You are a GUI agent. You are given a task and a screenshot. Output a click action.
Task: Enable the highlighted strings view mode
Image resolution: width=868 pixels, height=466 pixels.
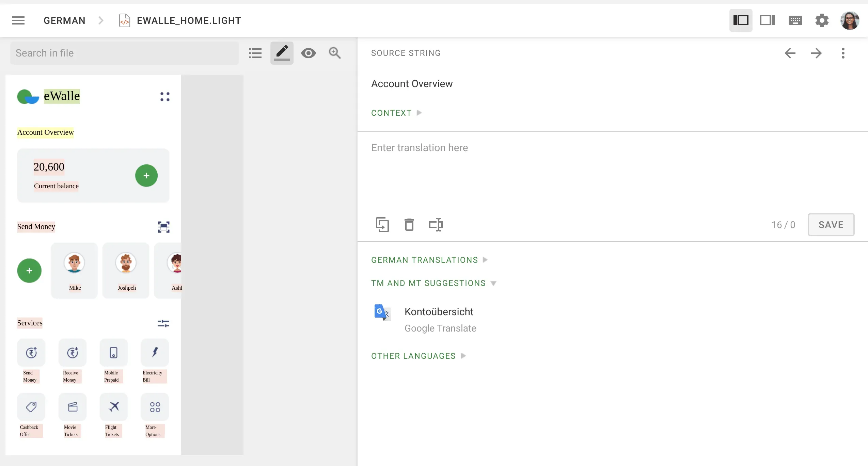pos(741,20)
